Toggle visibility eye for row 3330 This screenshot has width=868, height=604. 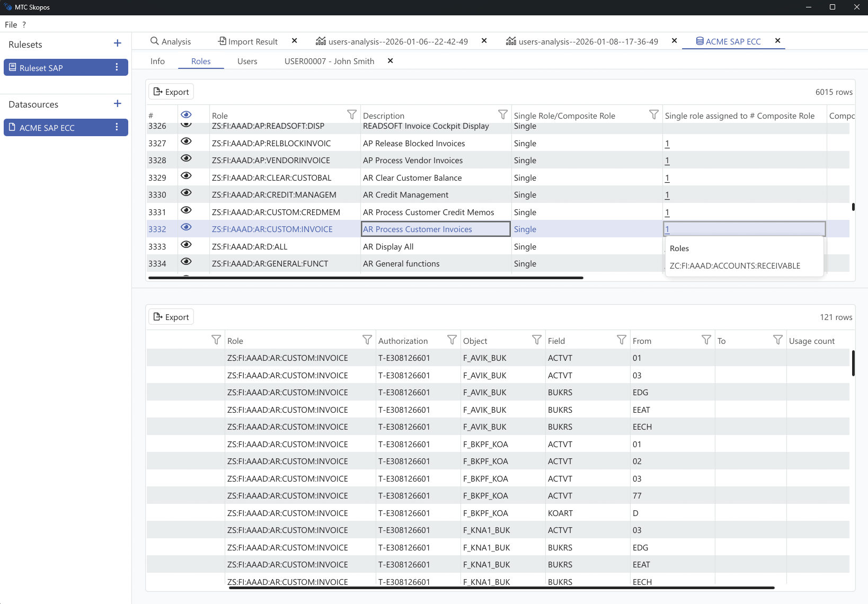click(186, 193)
